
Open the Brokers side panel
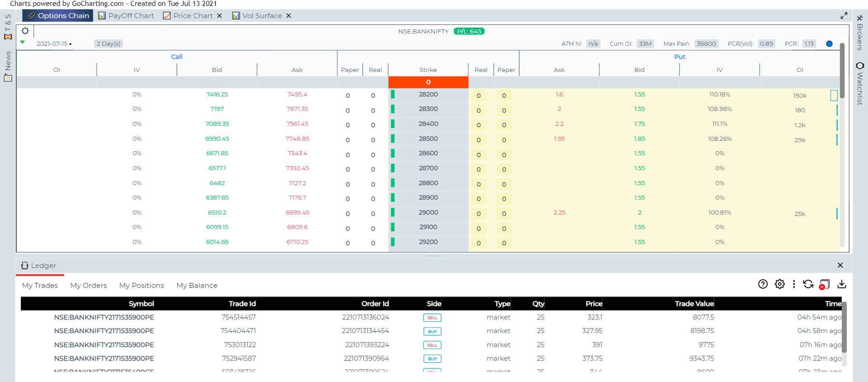point(859,33)
